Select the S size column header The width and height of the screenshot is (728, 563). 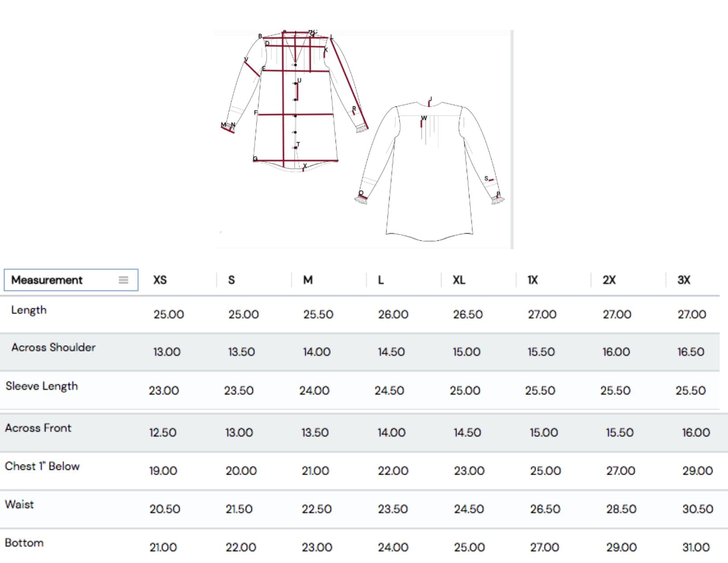[232, 280]
